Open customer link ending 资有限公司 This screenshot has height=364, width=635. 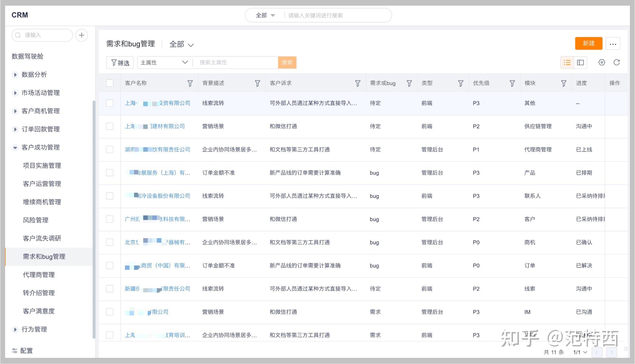(157, 103)
